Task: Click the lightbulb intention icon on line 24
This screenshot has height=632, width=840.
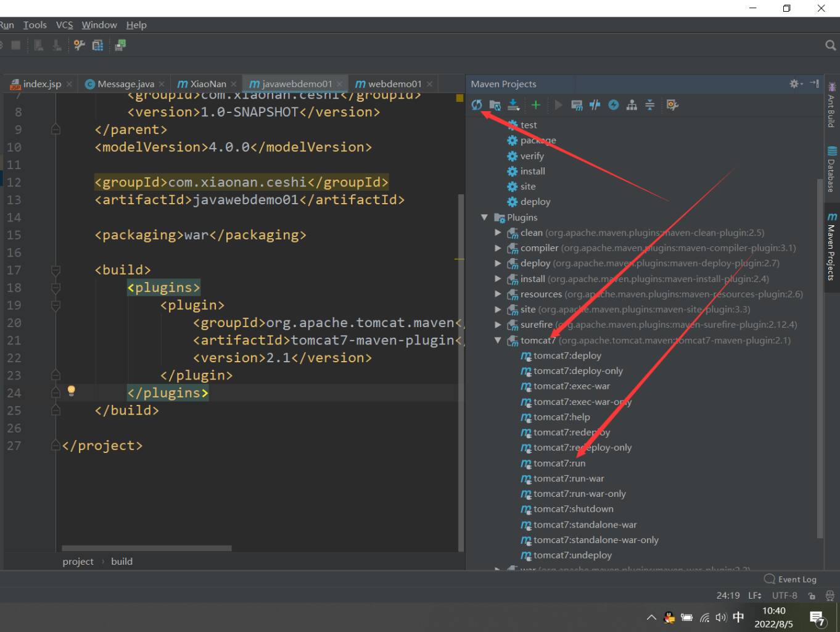Action: point(71,391)
